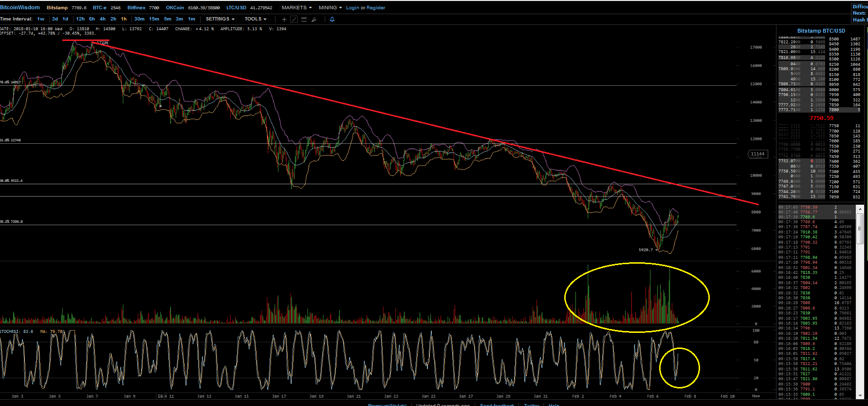Click the Login link

352,8
